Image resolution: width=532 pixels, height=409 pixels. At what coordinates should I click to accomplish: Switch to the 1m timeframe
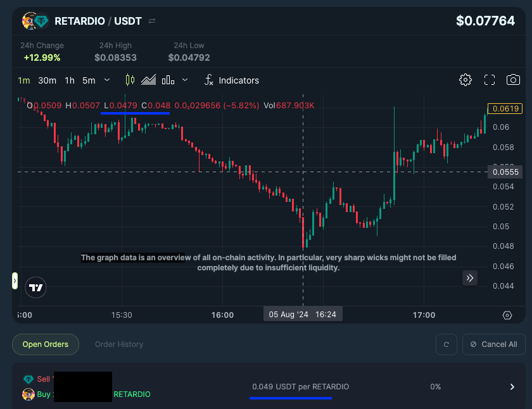click(24, 80)
